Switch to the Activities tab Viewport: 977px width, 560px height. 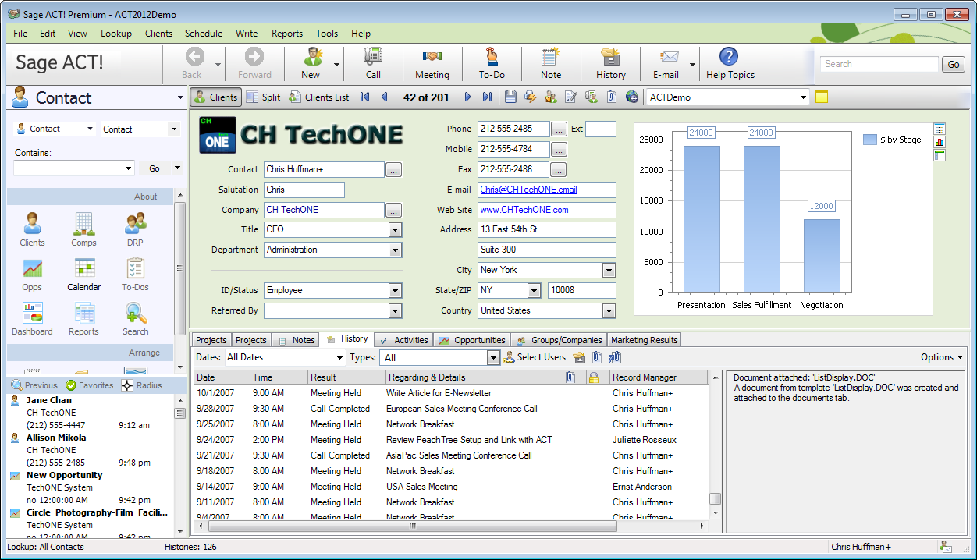(403, 340)
